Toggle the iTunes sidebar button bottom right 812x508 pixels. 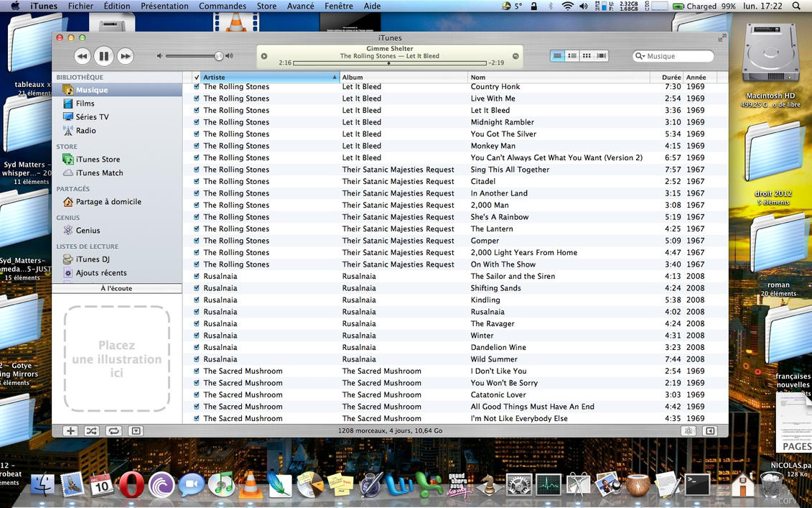click(x=710, y=431)
